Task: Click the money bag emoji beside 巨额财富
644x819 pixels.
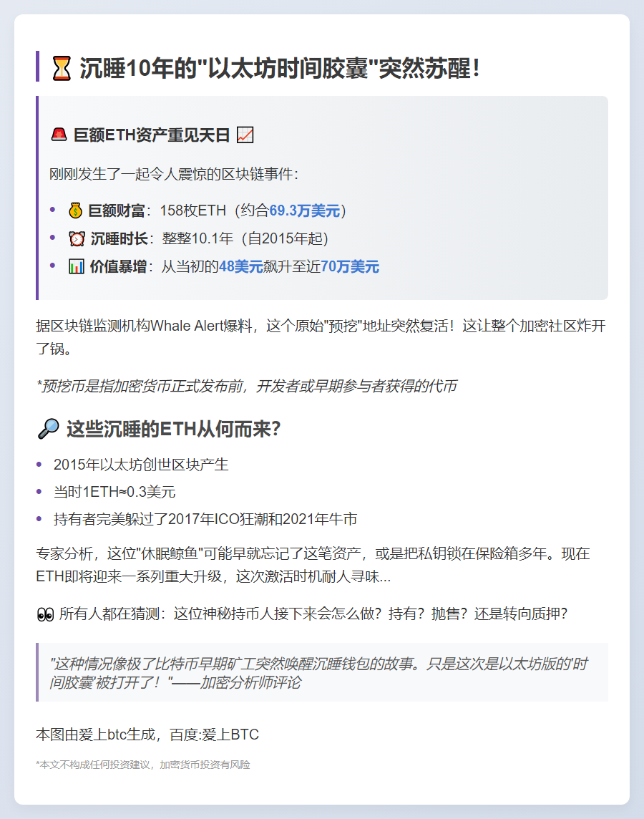Action: pyautogui.click(x=76, y=210)
